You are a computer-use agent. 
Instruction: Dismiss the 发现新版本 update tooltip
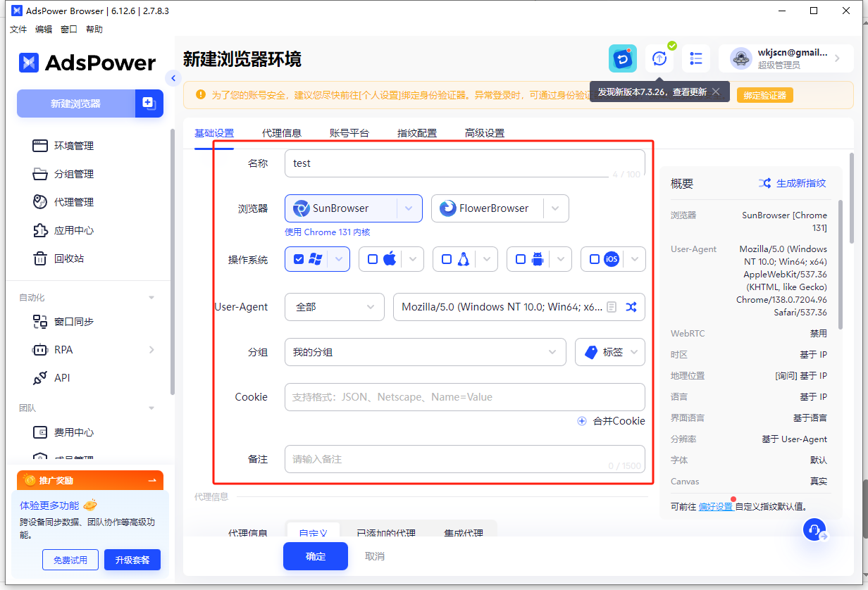tap(716, 92)
